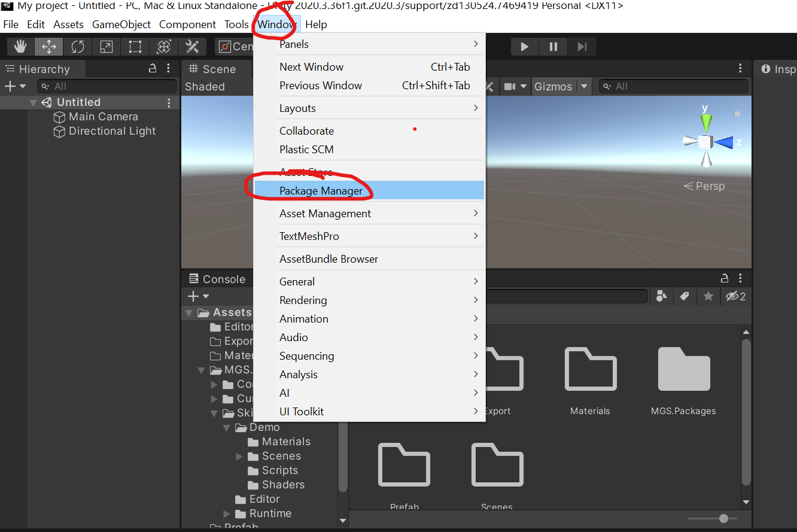Choose Next Window menu entry
This screenshot has height=532, width=797.
coord(369,67)
